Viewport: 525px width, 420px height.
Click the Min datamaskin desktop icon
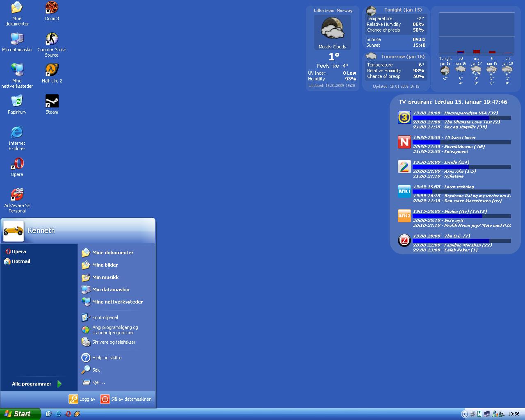point(17,42)
